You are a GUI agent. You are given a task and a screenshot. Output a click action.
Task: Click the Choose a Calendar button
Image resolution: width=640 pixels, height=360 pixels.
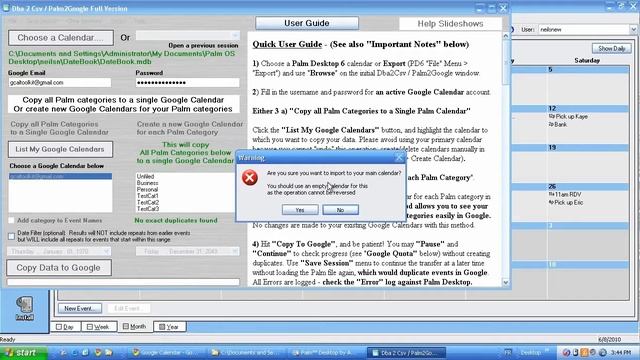tap(61, 38)
